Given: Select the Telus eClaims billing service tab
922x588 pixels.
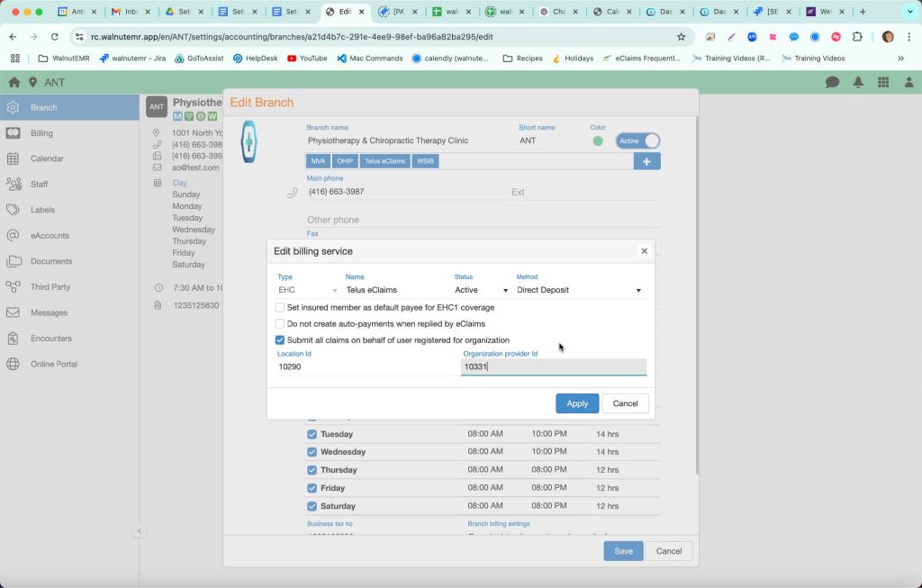Looking at the screenshot, I should coord(384,161).
